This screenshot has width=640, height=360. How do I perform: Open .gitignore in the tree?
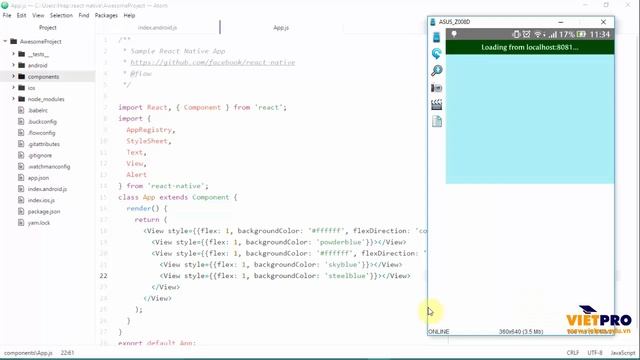click(x=40, y=155)
